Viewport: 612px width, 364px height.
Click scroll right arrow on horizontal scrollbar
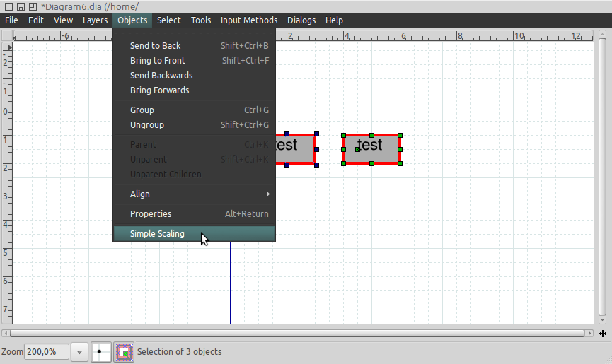click(590, 334)
